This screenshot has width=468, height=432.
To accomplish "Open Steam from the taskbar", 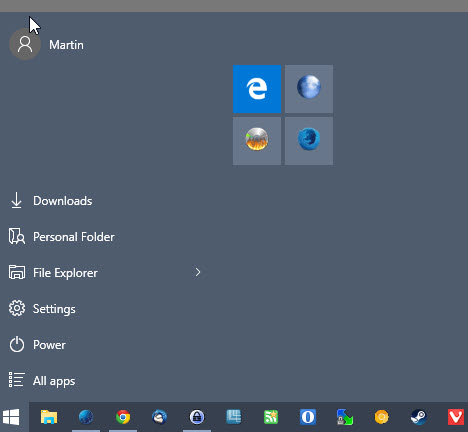I will coord(419,417).
